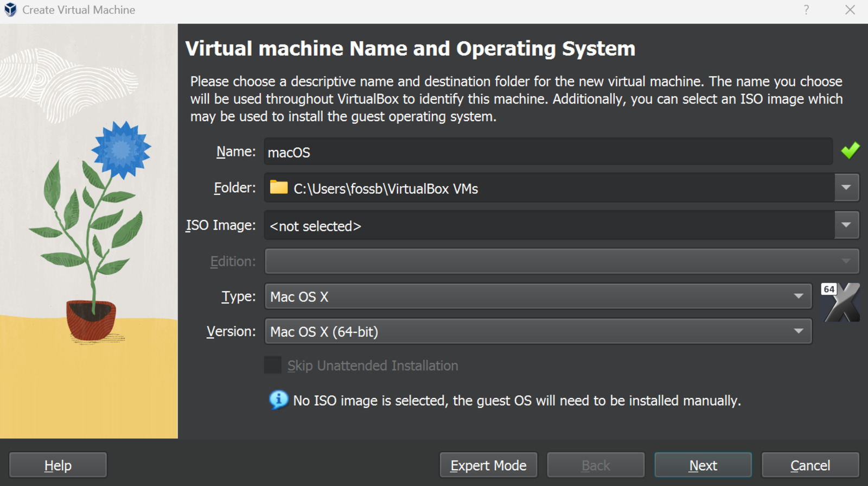Click the question mark help icon in title bar

point(806,10)
